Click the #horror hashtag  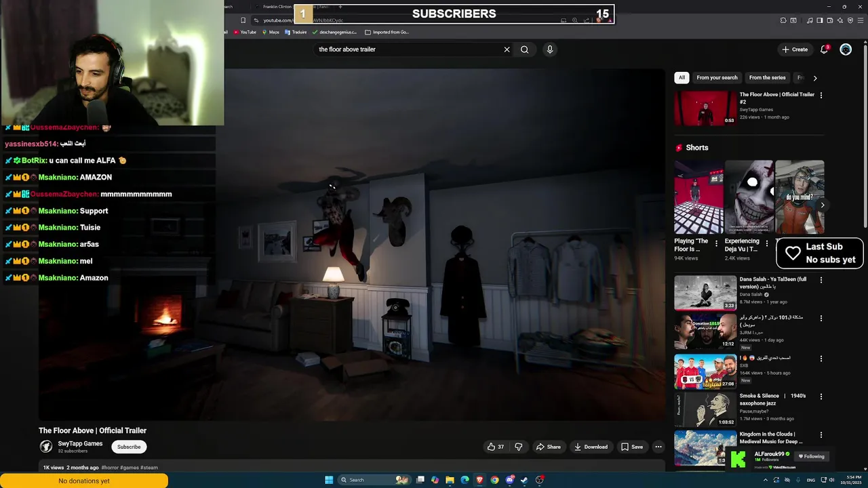point(109,468)
